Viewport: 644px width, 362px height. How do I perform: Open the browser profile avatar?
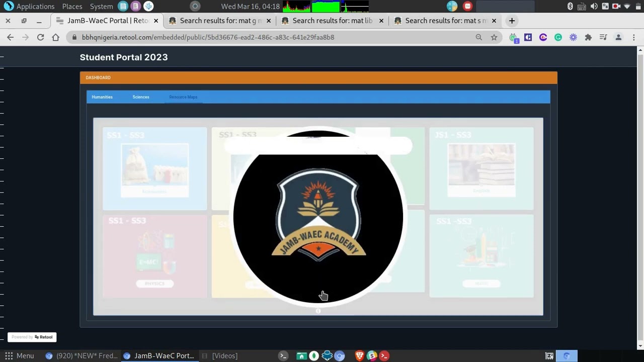[618, 37]
